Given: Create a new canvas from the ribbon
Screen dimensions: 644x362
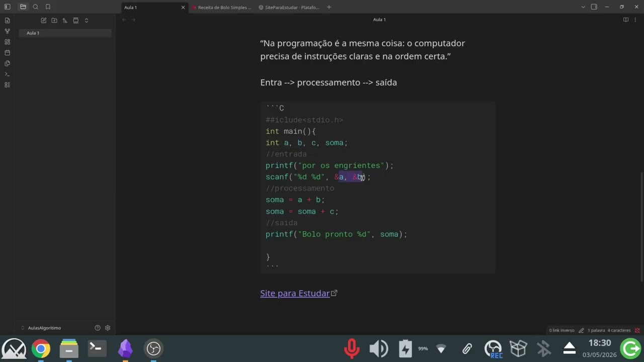Looking at the screenshot, I should click(7, 42).
